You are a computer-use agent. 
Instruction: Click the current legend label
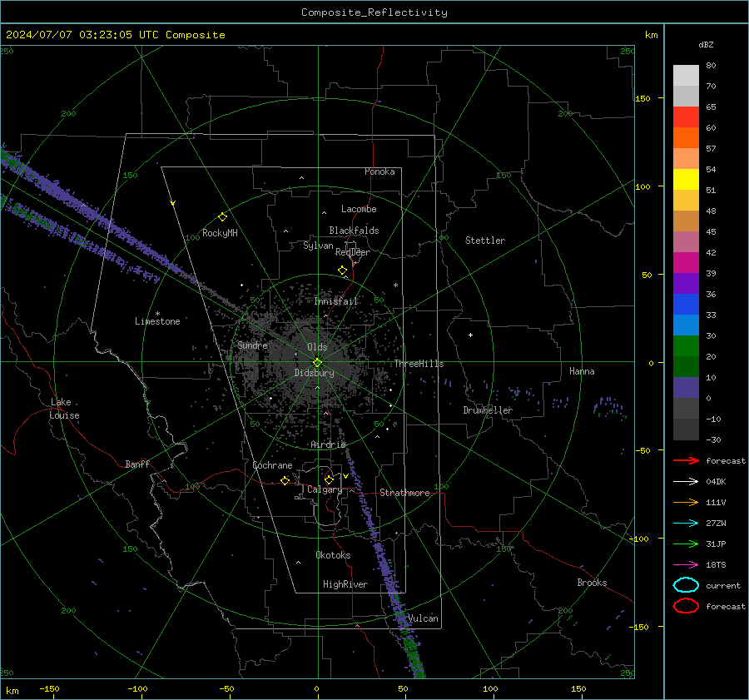[x=723, y=586]
